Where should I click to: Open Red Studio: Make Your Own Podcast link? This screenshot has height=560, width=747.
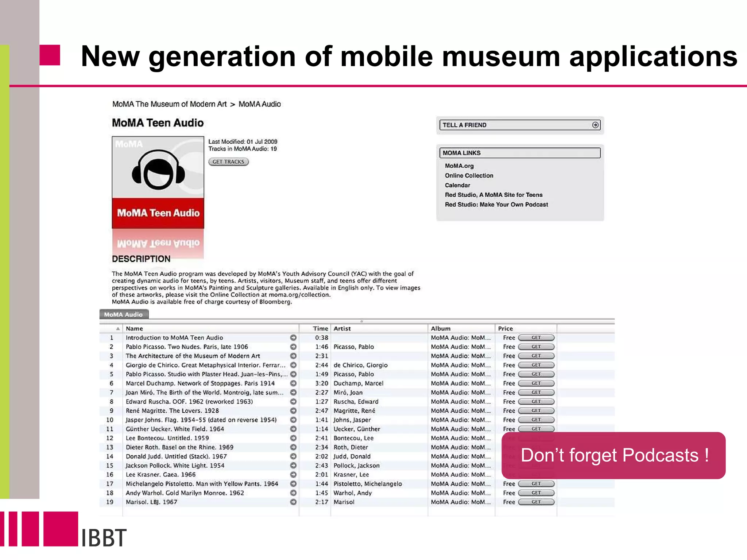[496, 205]
